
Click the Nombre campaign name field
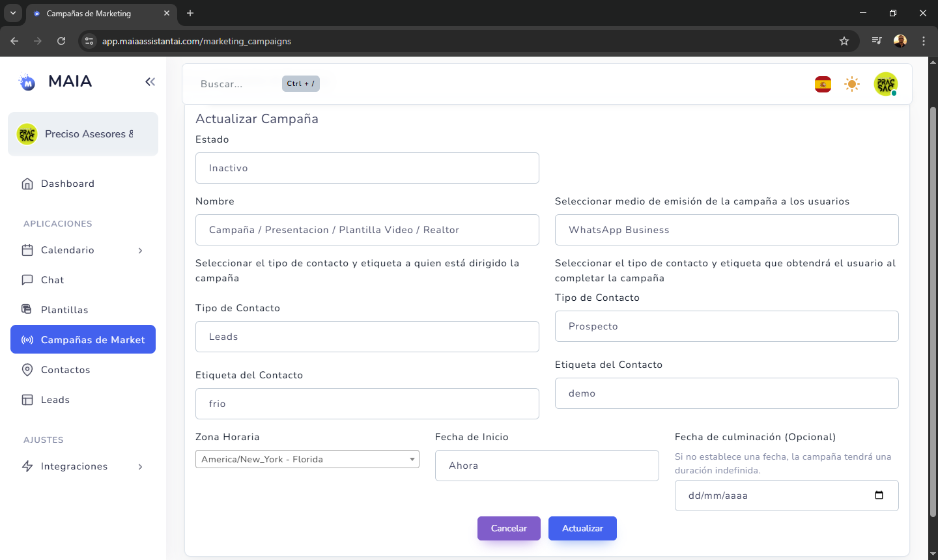tap(367, 230)
